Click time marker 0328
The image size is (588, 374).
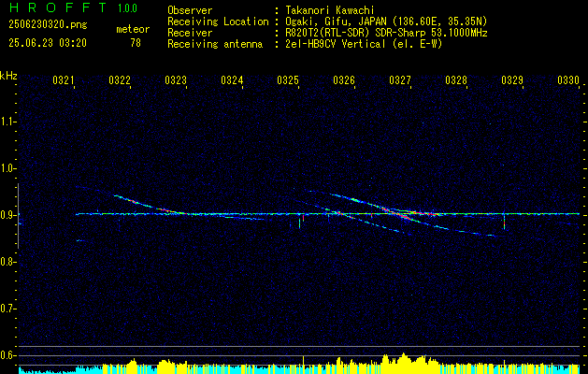pos(456,79)
